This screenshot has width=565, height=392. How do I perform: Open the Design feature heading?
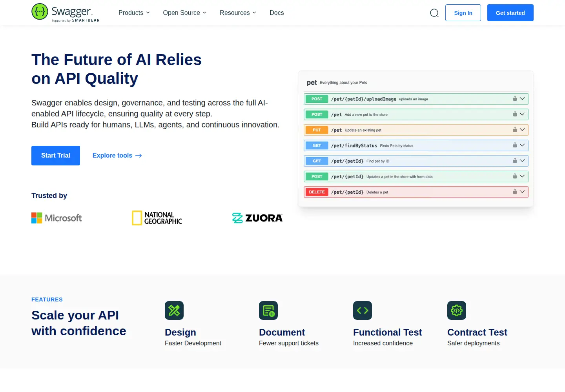[x=180, y=332]
